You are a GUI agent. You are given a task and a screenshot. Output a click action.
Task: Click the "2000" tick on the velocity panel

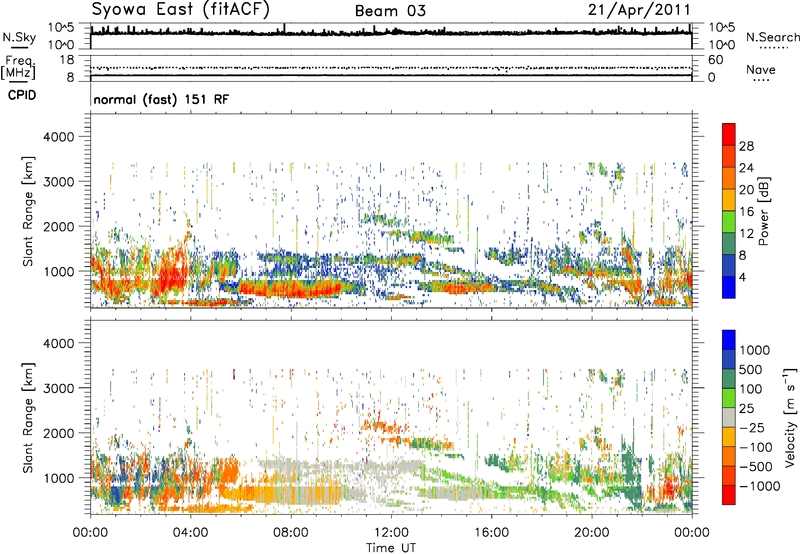point(58,433)
